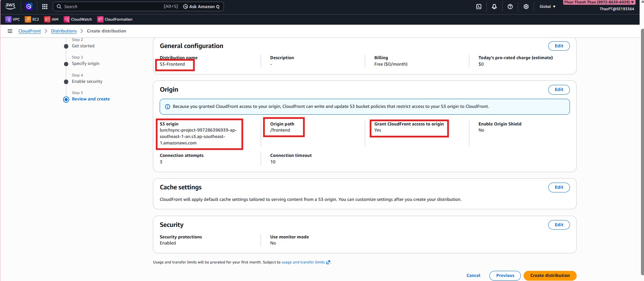
Task: Go to the Enable security step
Action: pyautogui.click(x=87, y=81)
